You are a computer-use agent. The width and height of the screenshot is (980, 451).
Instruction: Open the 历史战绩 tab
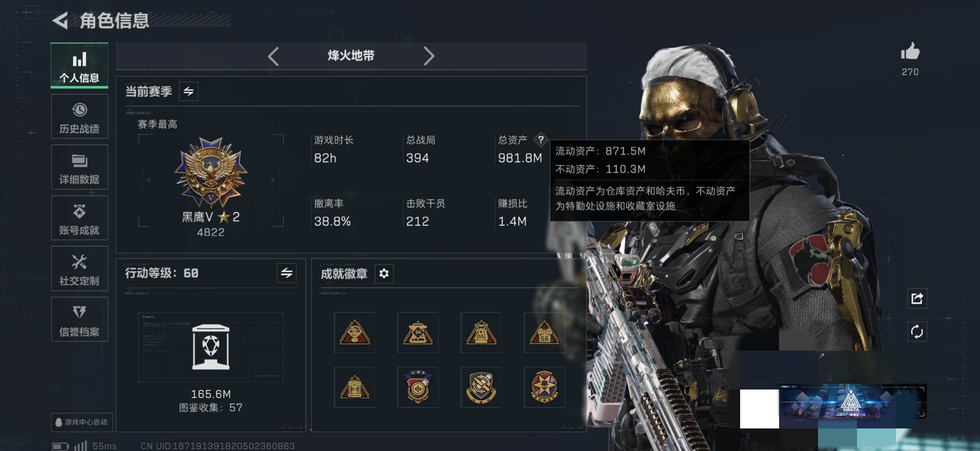tap(80, 117)
